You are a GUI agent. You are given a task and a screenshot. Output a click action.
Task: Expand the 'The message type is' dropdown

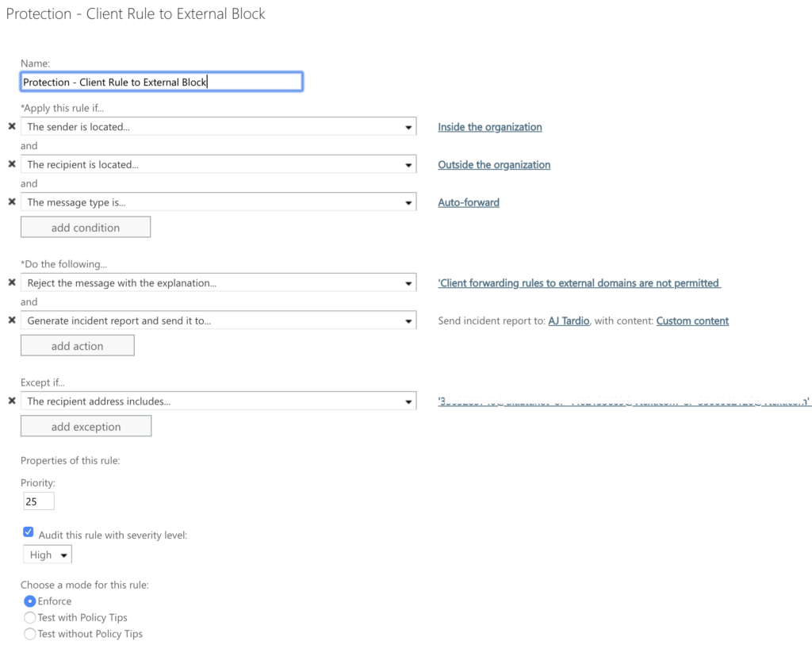click(x=219, y=202)
